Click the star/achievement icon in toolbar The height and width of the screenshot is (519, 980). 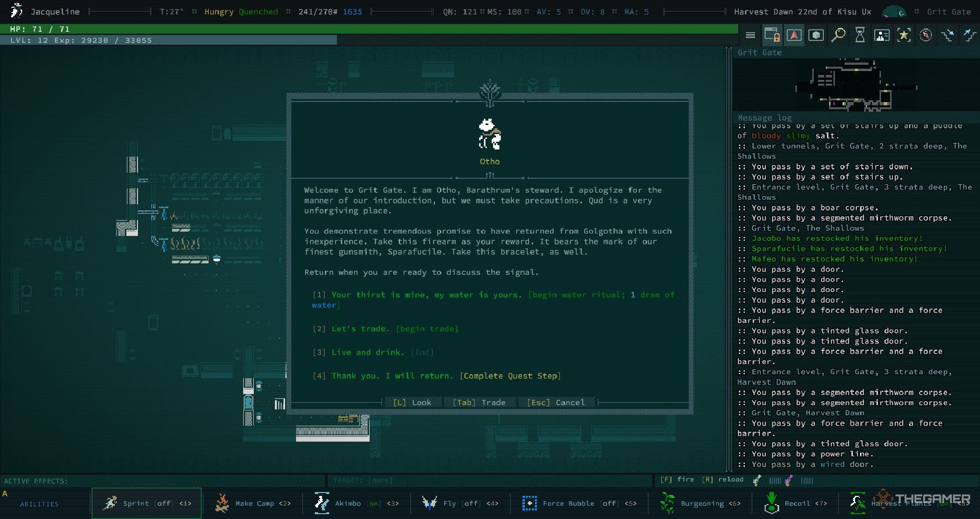[904, 36]
